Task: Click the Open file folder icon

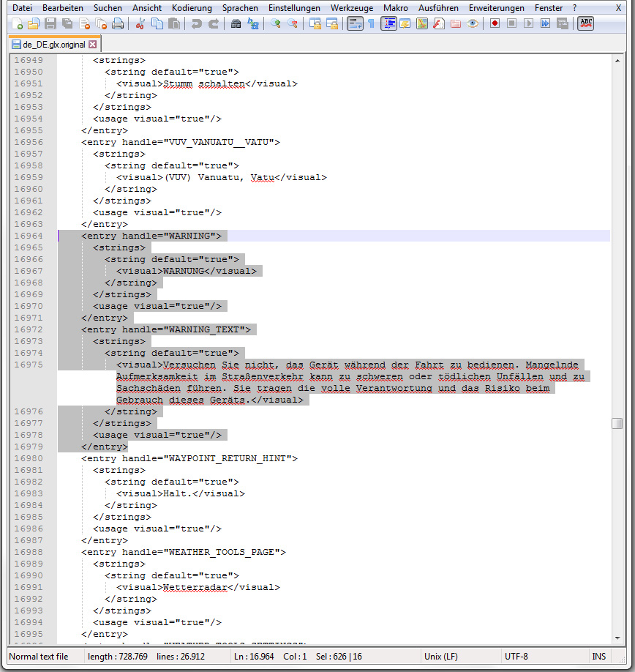Action: 33,24
